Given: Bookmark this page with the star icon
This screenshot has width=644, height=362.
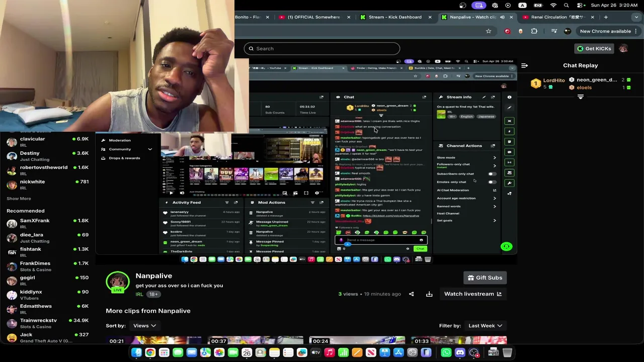Looking at the screenshot, I should coord(488,31).
